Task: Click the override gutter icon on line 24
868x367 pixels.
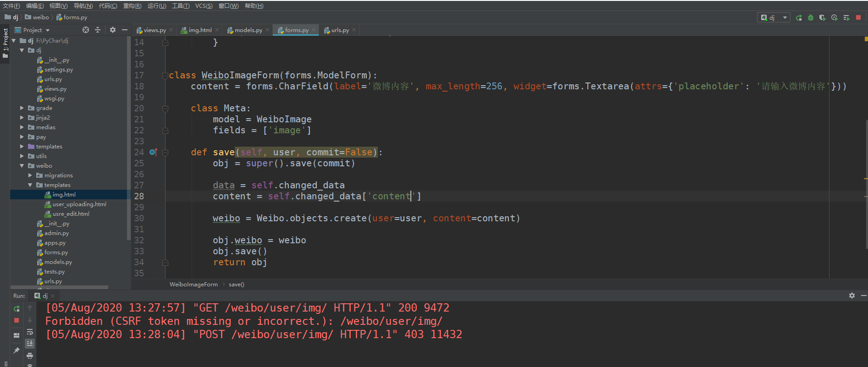Action: (x=153, y=152)
